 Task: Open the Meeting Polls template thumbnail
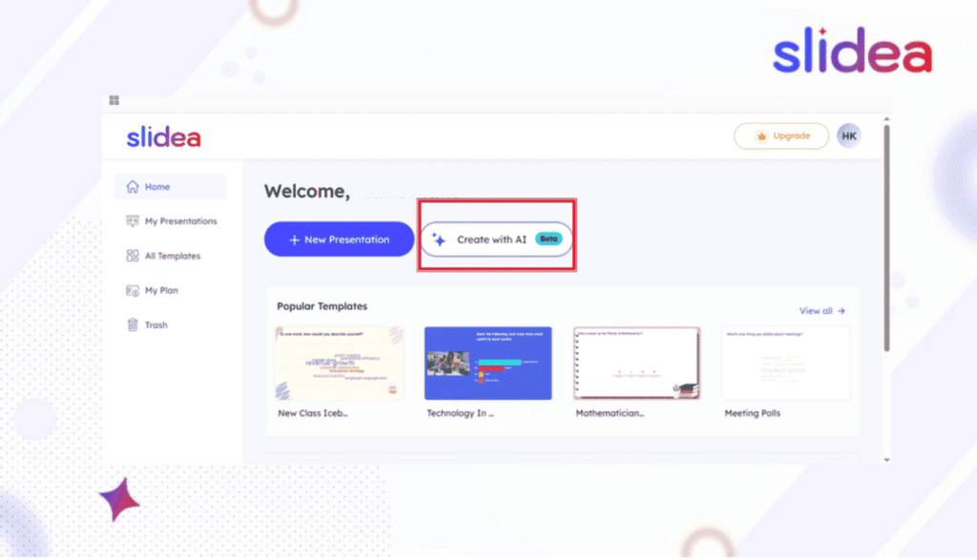click(x=786, y=363)
